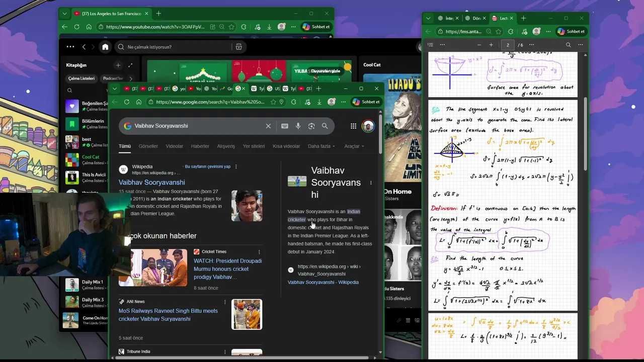Screen dimensions: 644x362
Task: Open Google on-screen keyboard input tool
Action: pyautogui.click(x=285, y=126)
